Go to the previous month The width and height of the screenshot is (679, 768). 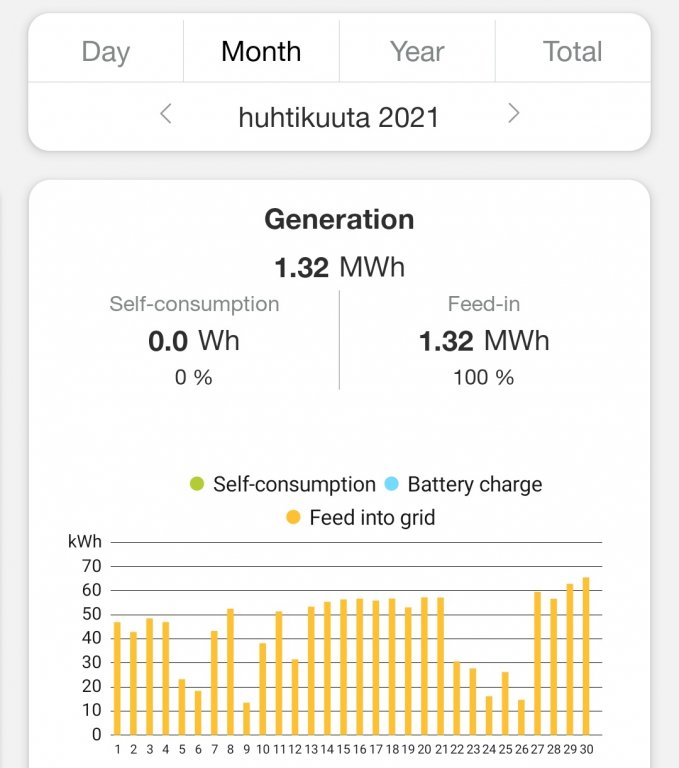(x=166, y=114)
